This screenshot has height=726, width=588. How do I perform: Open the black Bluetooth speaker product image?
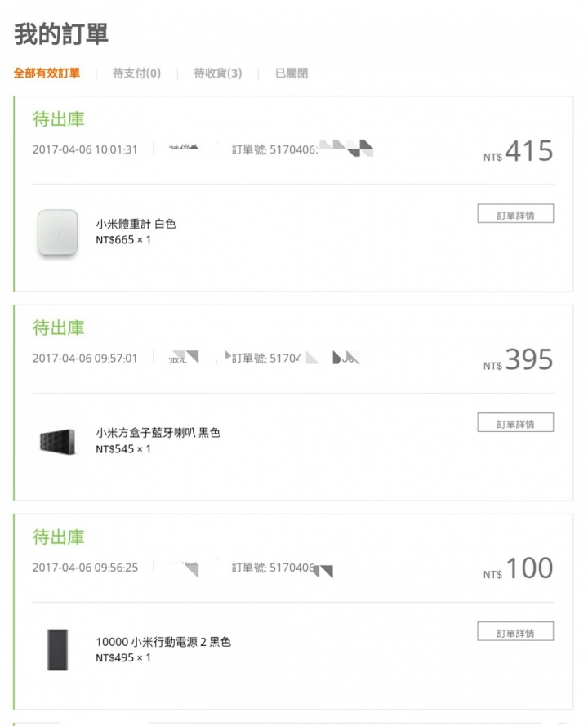point(58,442)
